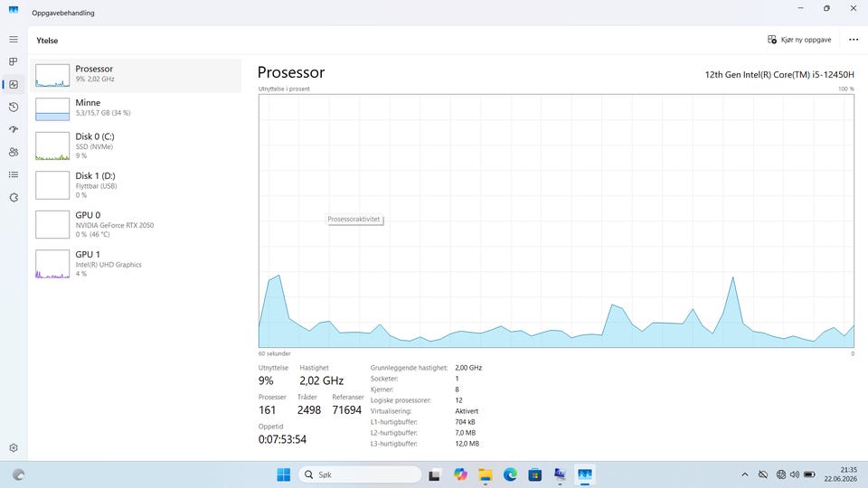Select Prosessor in the performance list
Viewport: 868px width, 488px height.
pyautogui.click(x=136, y=75)
